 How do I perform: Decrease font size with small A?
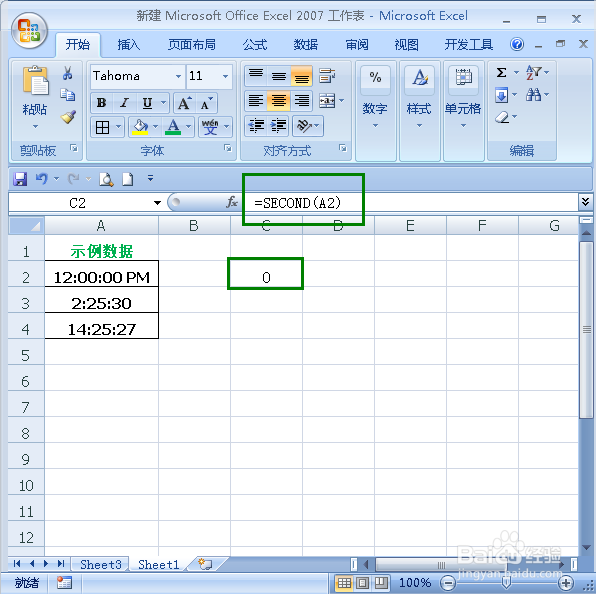206,103
